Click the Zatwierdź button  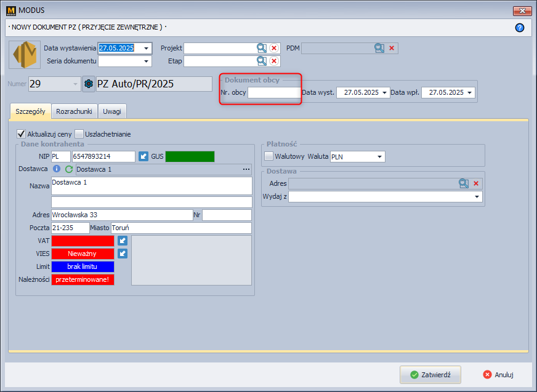click(x=430, y=374)
